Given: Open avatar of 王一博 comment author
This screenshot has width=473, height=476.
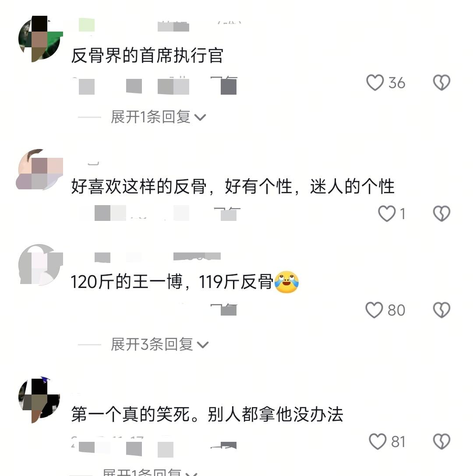Looking at the screenshot, I should (40, 265).
